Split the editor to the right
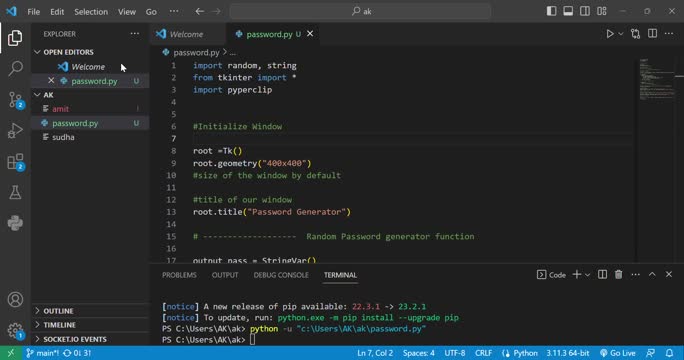Viewport: 684px width, 360px height. [x=652, y=34]
